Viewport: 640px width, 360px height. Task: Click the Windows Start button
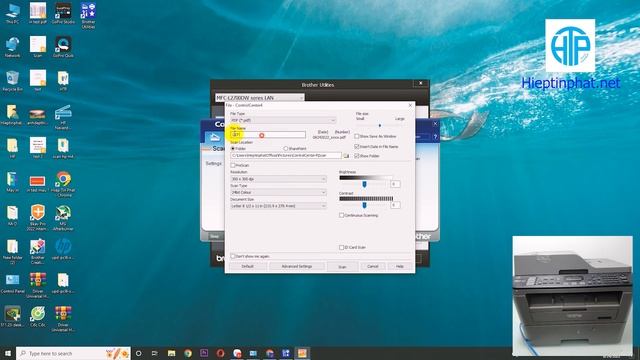click(7, 353)
